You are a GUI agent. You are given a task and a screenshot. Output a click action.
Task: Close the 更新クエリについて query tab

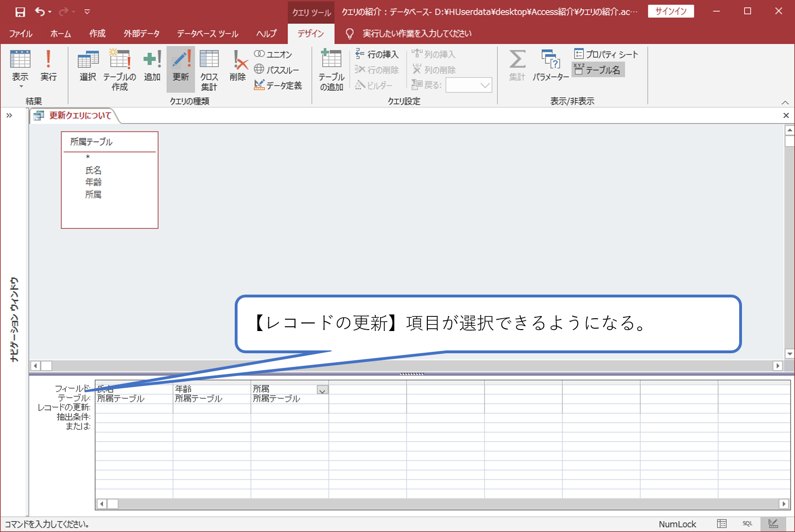coord(786,115)
